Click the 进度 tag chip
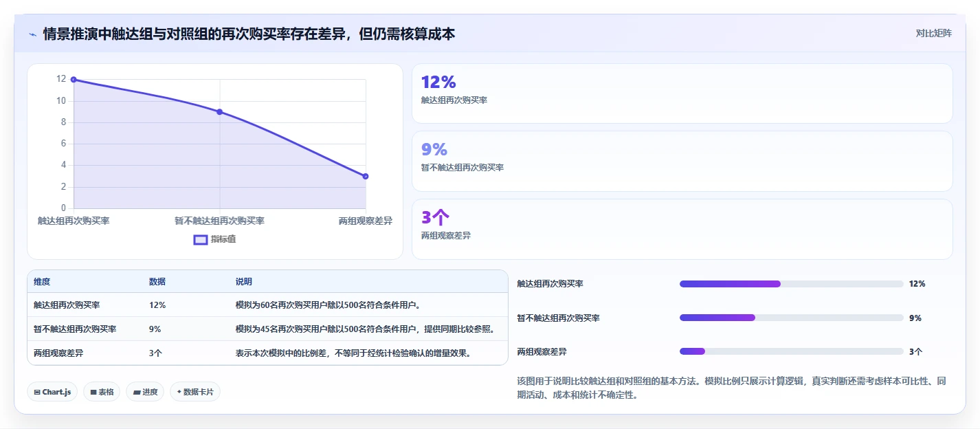Screen dimensions: 980x429 click(x=145, y=392)
